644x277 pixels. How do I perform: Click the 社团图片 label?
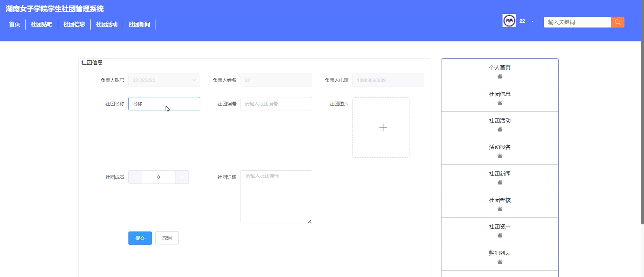(339, 104)
